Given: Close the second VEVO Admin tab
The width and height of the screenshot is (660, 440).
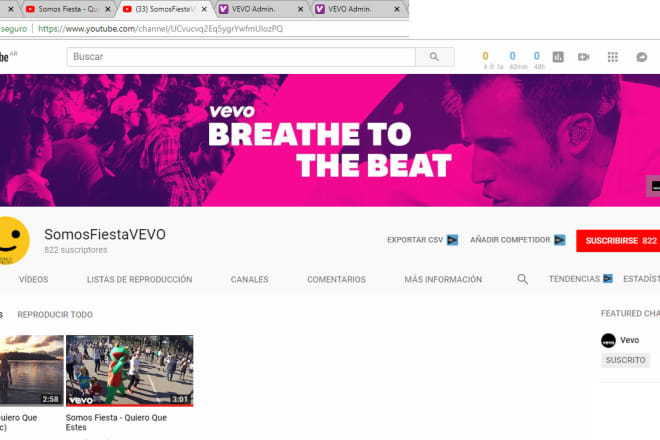Looking at the screenshot, I should [397, 9].
